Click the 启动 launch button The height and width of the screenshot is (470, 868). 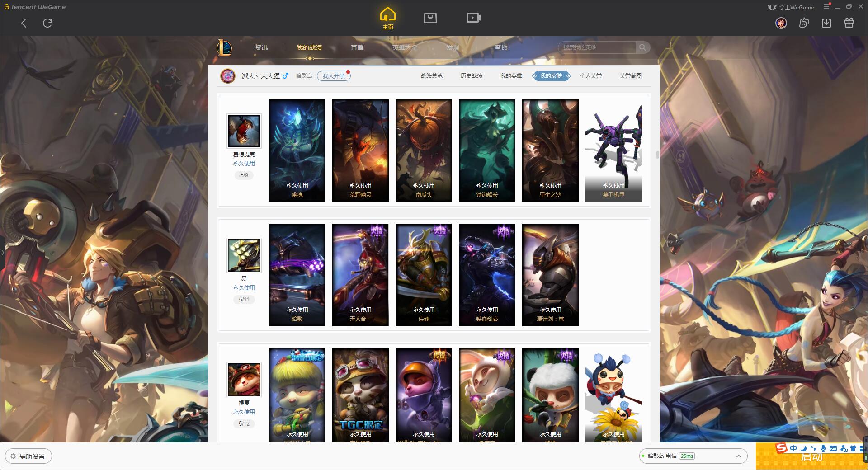[811, 456]
